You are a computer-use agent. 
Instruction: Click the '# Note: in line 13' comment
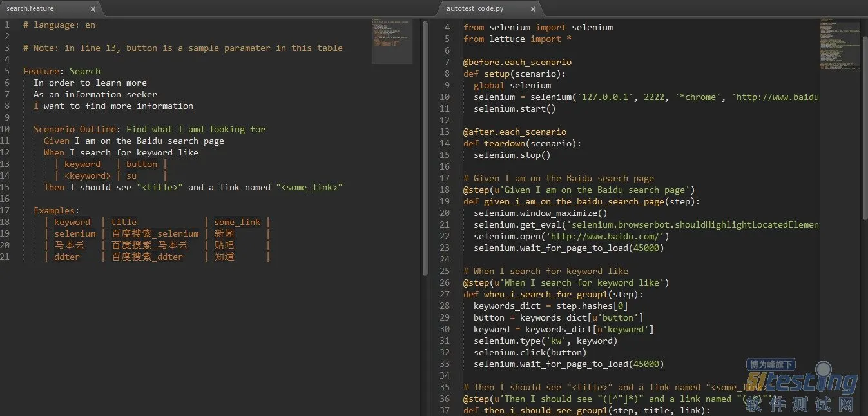click(x=183, y=48)
